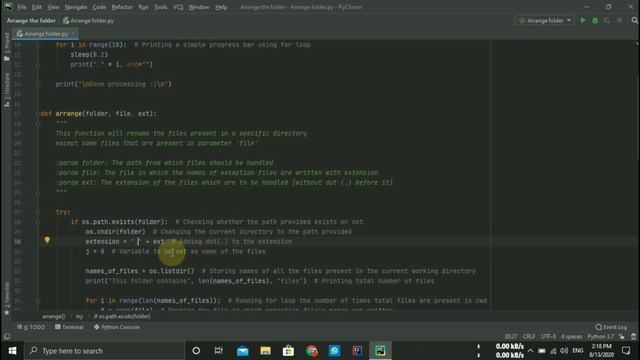Click the PyCharm taskbar icon
640x360 pixels.
point(380,351)
